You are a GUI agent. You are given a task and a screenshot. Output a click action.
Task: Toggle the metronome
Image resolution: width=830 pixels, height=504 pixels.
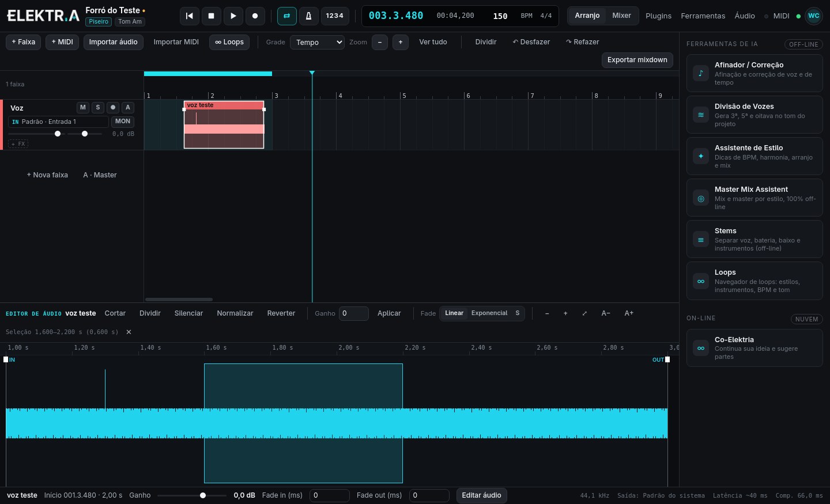(308, 16)
